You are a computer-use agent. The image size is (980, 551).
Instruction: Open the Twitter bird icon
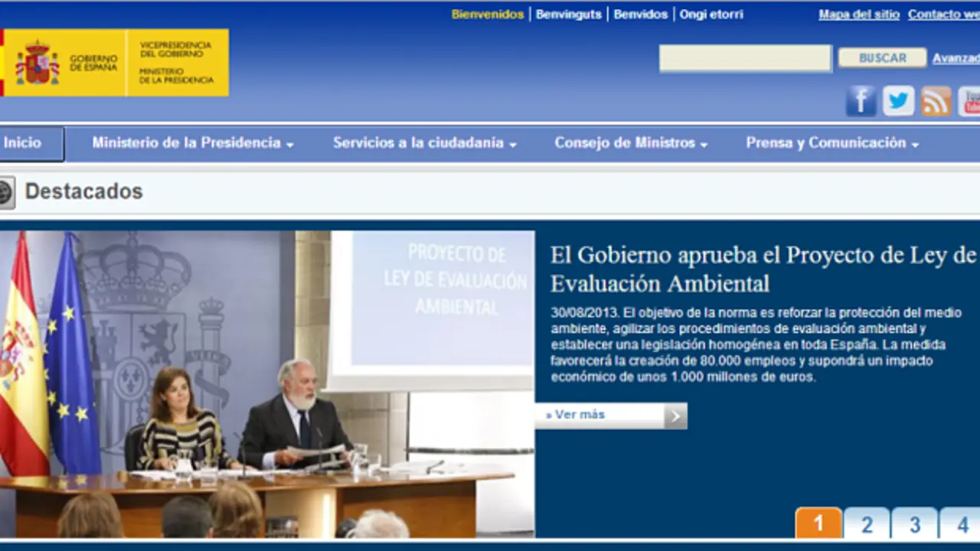pos(898,101)
